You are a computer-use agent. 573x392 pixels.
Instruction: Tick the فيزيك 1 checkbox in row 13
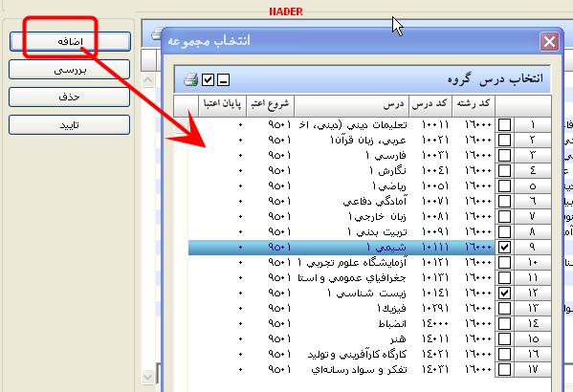pos(505,308)
